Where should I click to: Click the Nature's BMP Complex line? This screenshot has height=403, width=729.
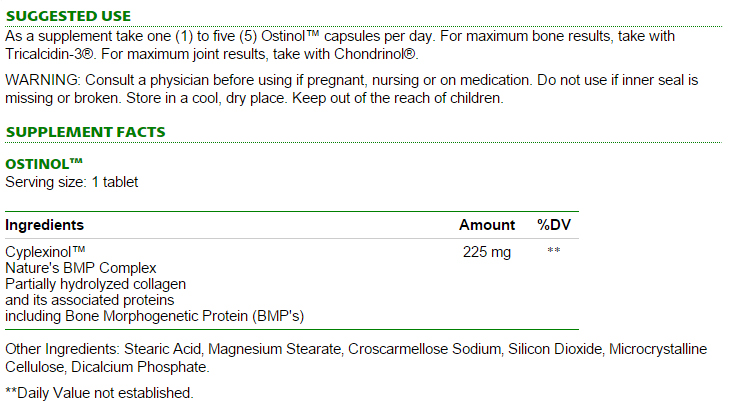81,268
